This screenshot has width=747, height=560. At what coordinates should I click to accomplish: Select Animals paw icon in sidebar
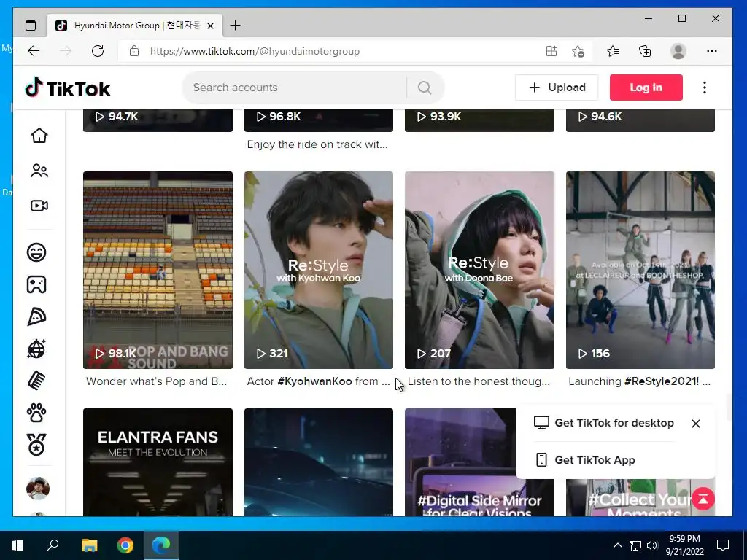pyautogui.click(x=36, y=413)
